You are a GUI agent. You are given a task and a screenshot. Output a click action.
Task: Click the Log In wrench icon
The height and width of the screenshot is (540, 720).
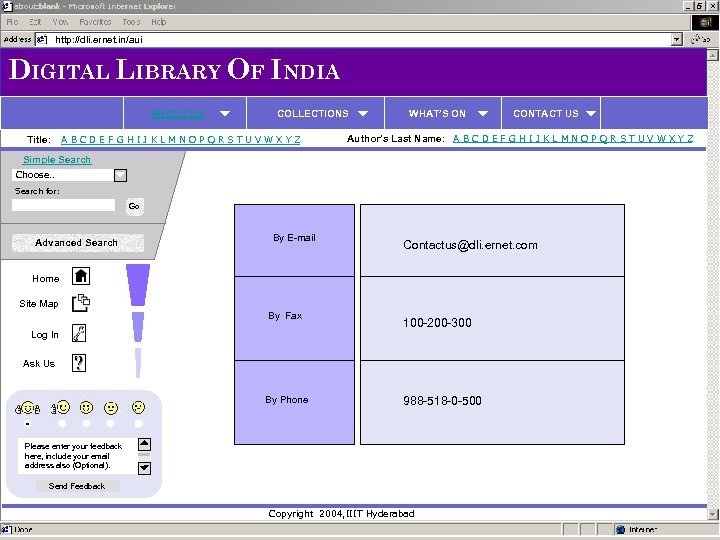point(79,333)
